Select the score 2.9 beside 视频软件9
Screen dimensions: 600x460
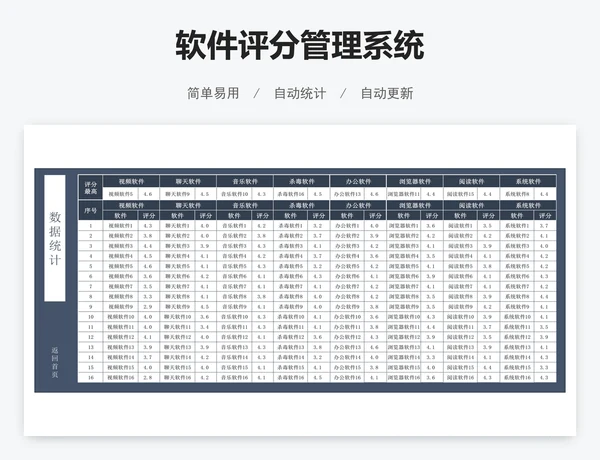tap(148, 307)
